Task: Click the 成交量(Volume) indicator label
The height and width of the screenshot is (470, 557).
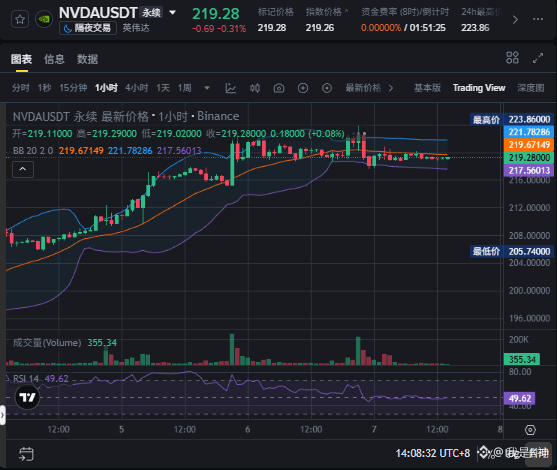Action: pos(47,343)
